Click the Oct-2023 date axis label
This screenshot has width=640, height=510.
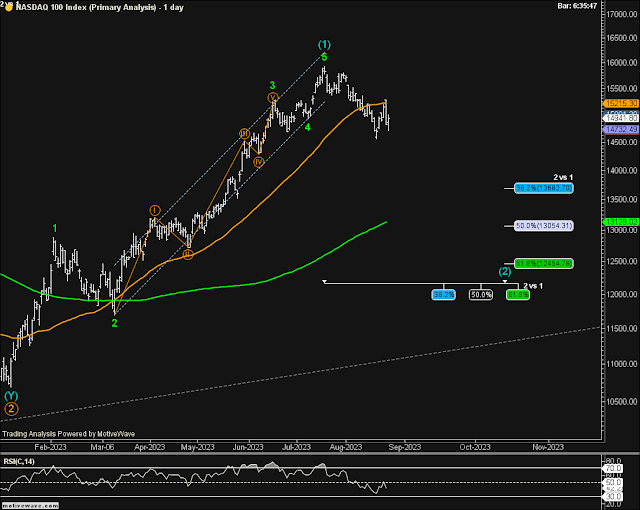[x=475, y=447]
